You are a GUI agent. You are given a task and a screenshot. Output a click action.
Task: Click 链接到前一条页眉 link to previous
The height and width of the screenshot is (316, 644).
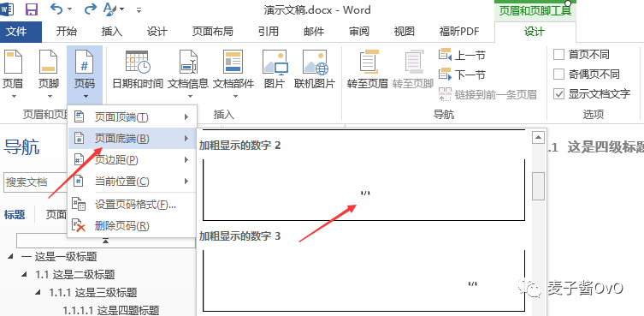point(488,94)
